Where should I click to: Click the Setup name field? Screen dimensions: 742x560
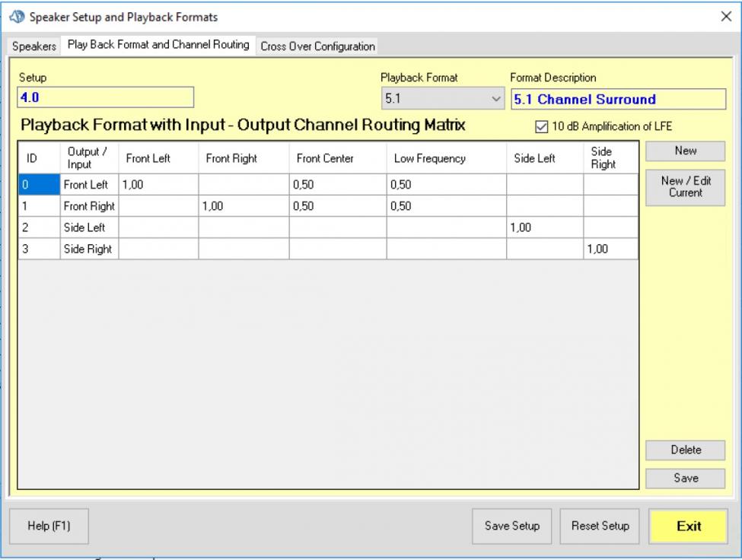tap(105, 97)
